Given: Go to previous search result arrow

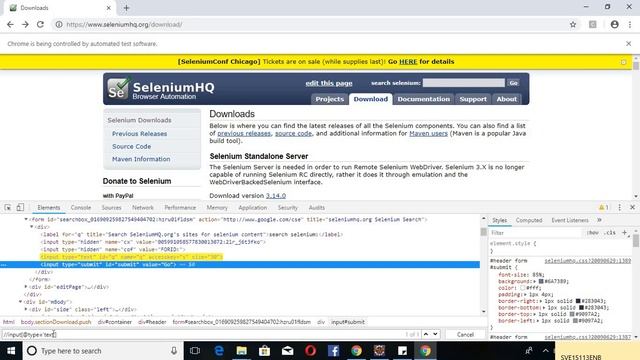Looking at the screenshot, I should point(426,334).
